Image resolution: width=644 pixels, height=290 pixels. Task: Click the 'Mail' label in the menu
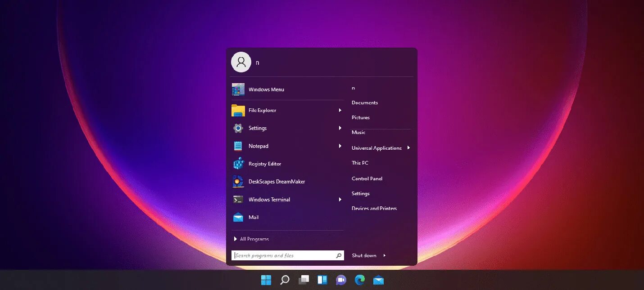pyautogui.click(x=254, y=217)
